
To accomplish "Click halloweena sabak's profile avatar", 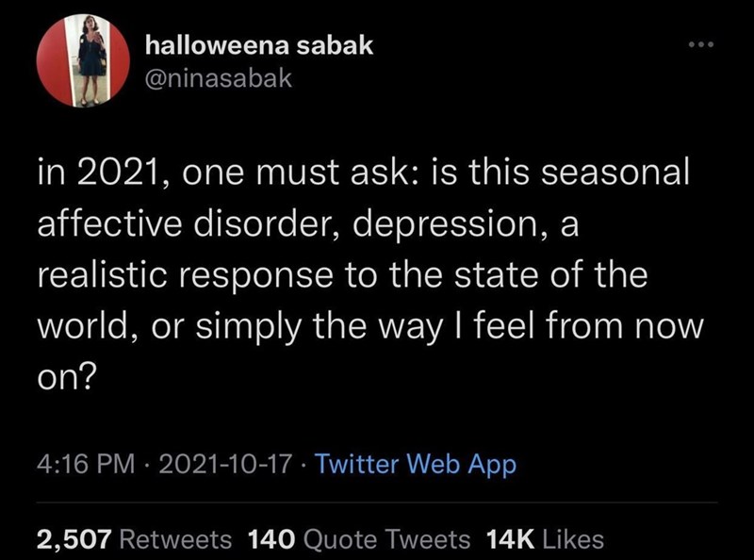I will 83,60.
